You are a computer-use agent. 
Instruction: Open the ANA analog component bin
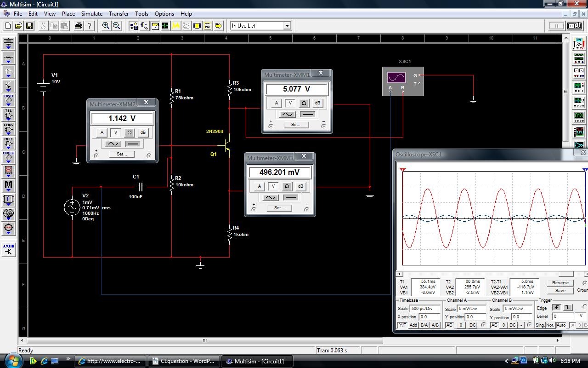9,100
